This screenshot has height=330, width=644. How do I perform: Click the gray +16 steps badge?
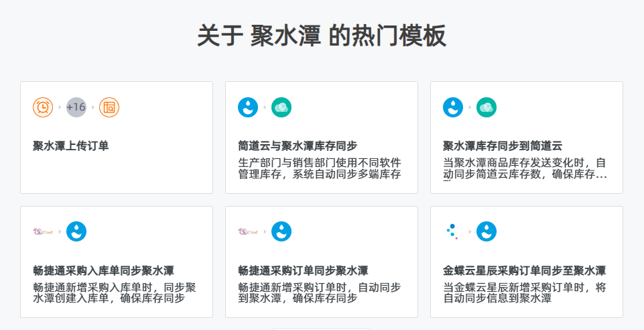(x=76, y=107)
